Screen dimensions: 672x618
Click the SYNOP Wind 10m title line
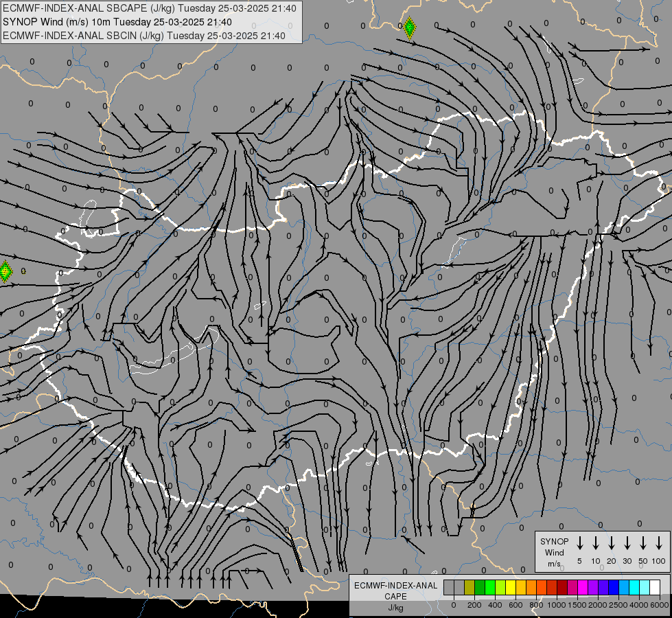117,22
